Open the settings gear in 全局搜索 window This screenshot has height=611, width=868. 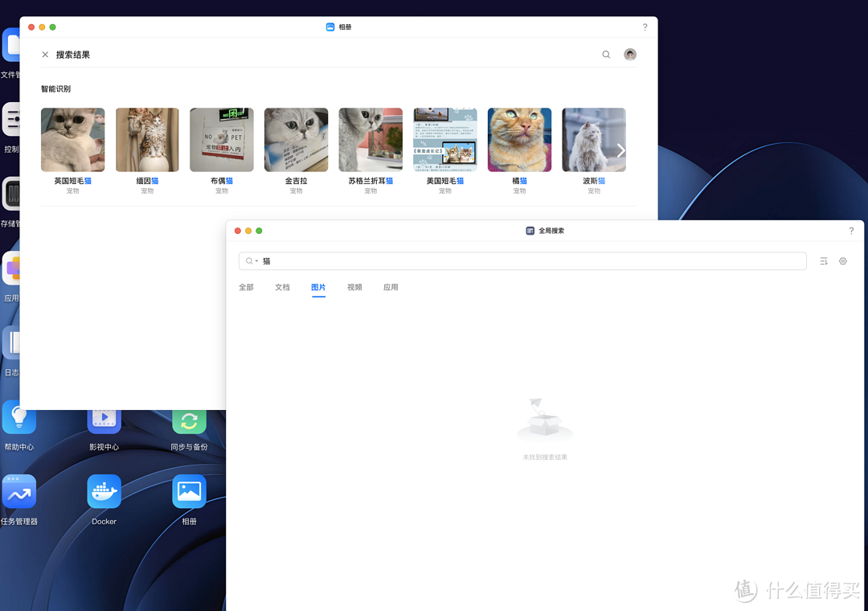coord(842,260)
